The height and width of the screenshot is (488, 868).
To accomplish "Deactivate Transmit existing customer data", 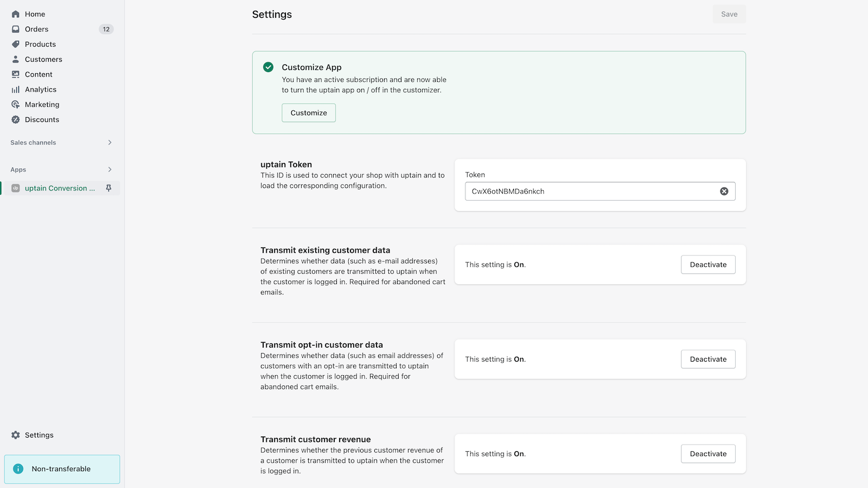I will coord(708,265).
